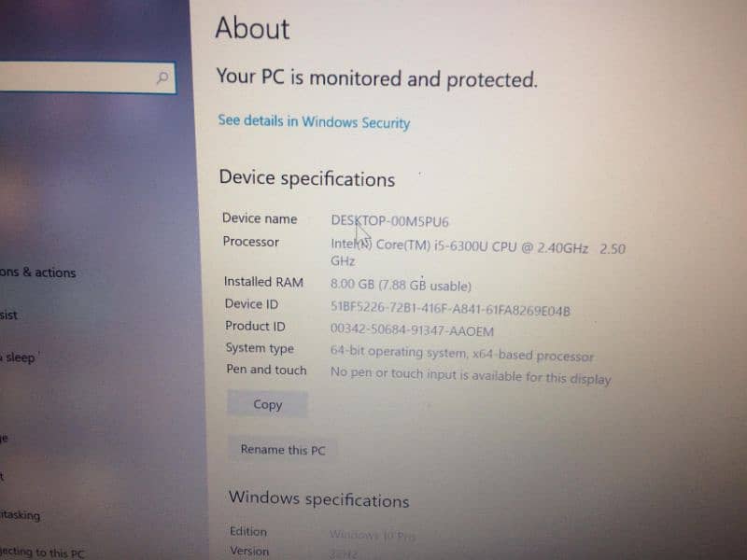Click the search magnifier icon
The image size is (747, 560).
click(x=162, y=77)
